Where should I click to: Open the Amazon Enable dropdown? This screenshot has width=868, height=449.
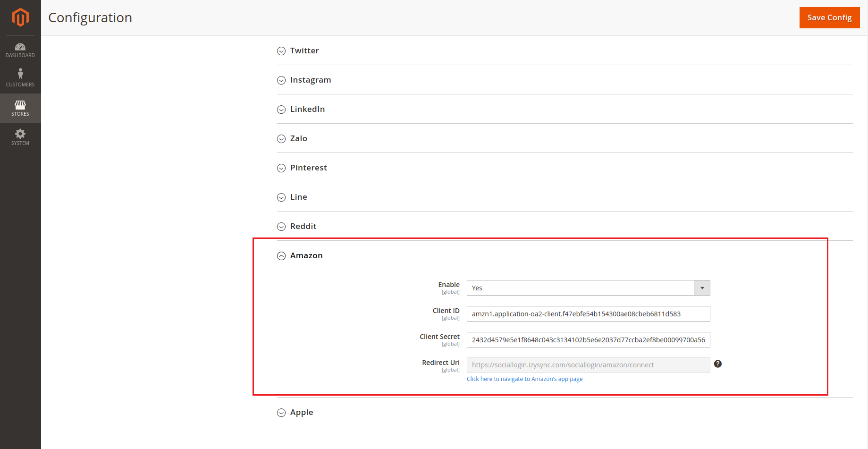(x=588, y=288)
